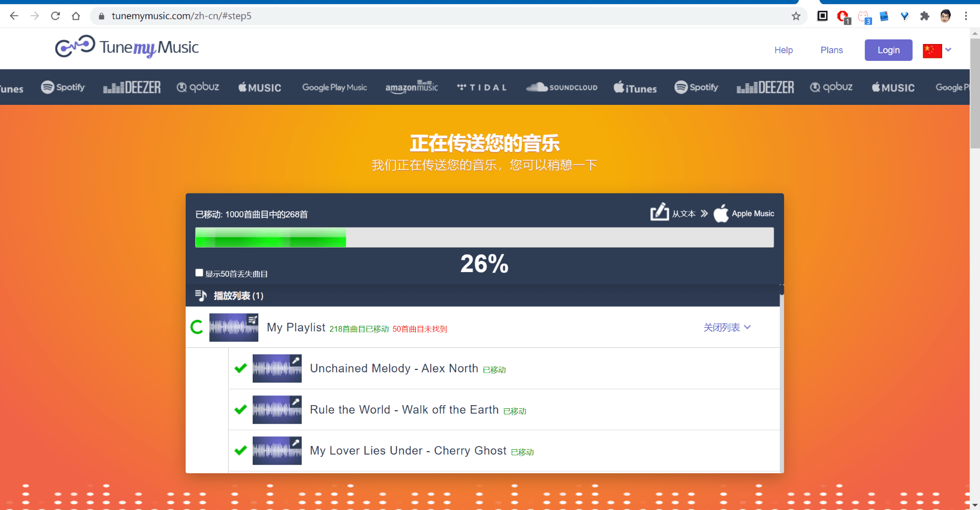
Task: Click the Tune my Music logo
Action: tap(126, 47)
